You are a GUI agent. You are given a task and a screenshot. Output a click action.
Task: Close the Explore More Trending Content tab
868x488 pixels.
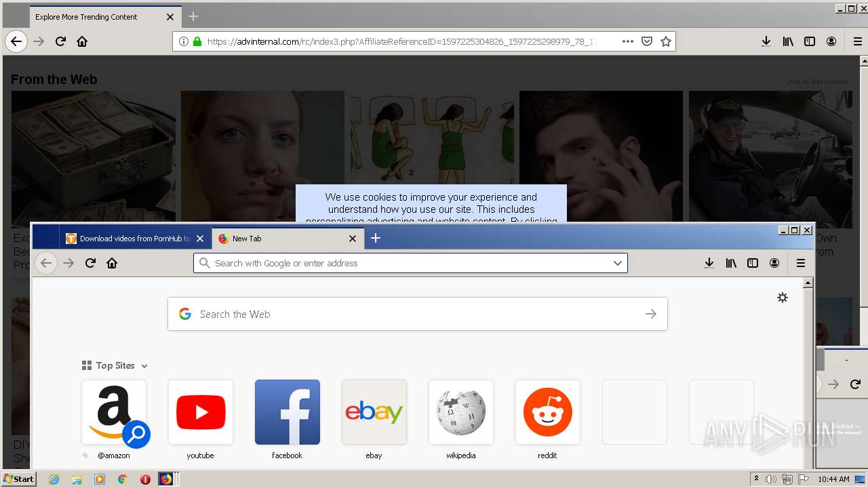tap(170, 17)
